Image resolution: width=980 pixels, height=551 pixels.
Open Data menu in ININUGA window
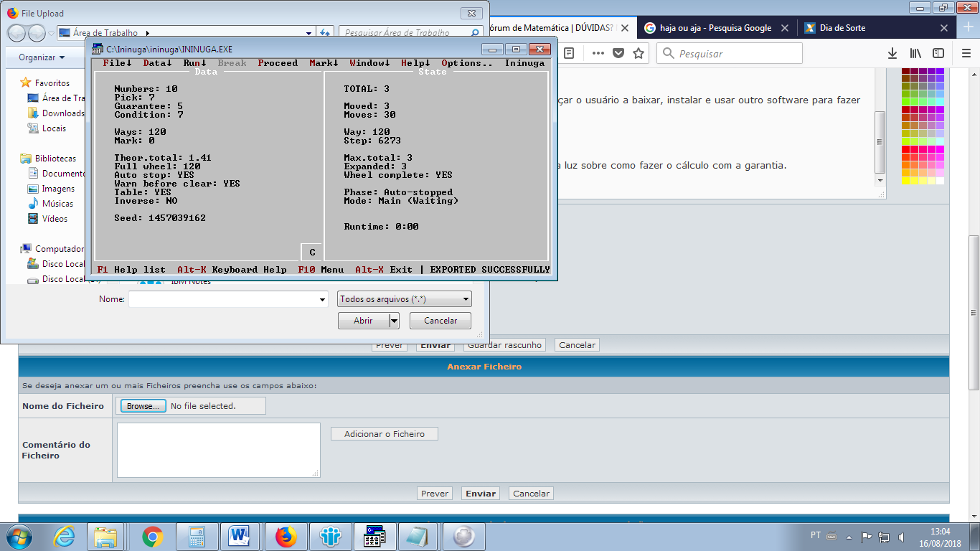157,63
